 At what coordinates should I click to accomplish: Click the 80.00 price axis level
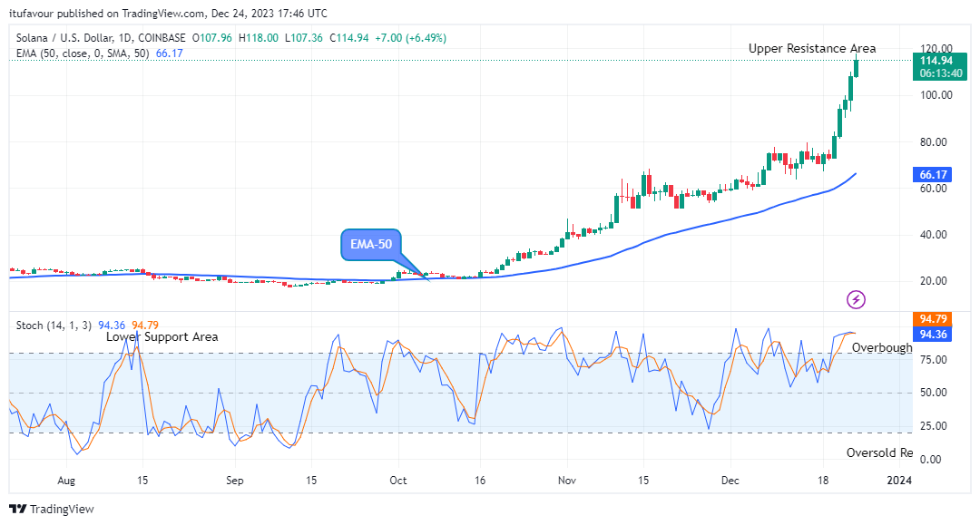(934, 141)
